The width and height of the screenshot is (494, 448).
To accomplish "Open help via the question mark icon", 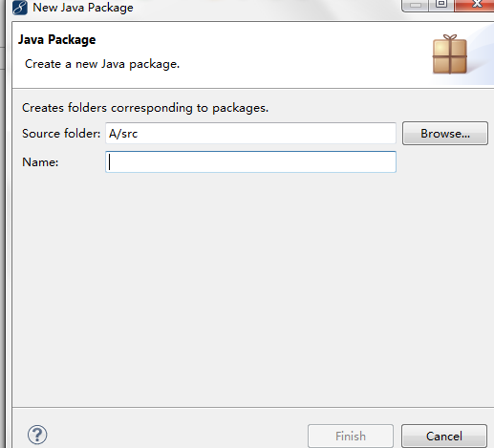I will coord(37,435).
